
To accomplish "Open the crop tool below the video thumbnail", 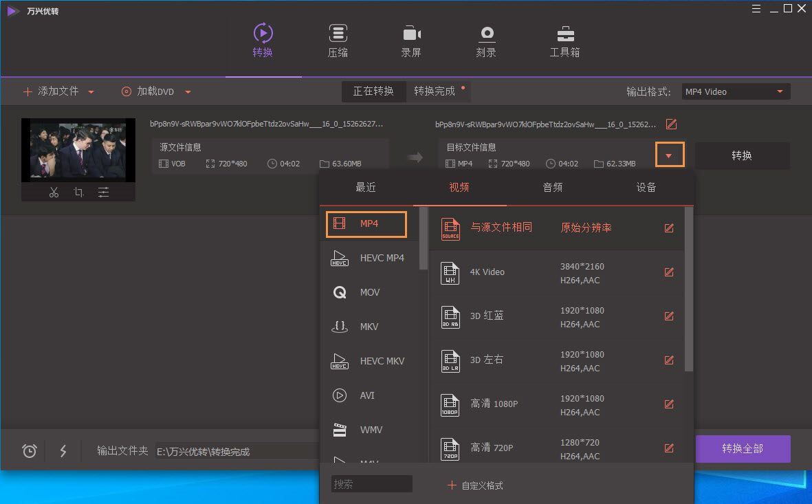I will pyautogui.click(x=78, y=193).
